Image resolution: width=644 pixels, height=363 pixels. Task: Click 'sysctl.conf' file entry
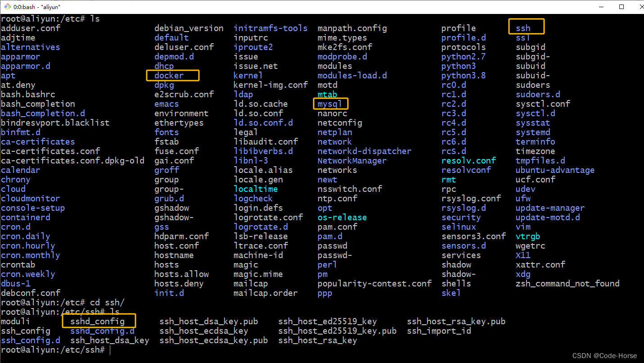tap(543, 104)
